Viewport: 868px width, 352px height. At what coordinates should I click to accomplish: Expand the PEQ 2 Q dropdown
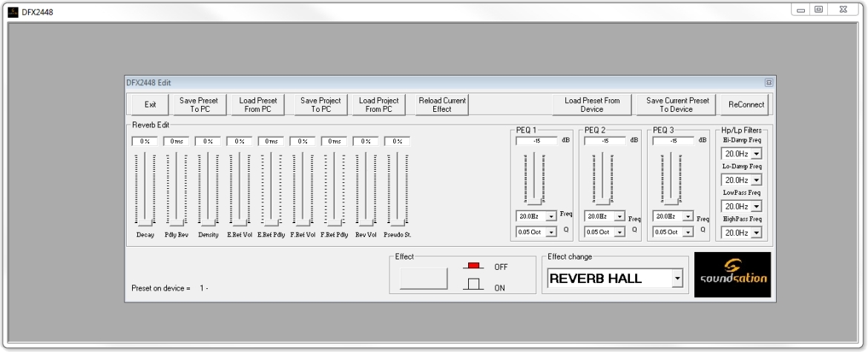[x=620, y=231]
